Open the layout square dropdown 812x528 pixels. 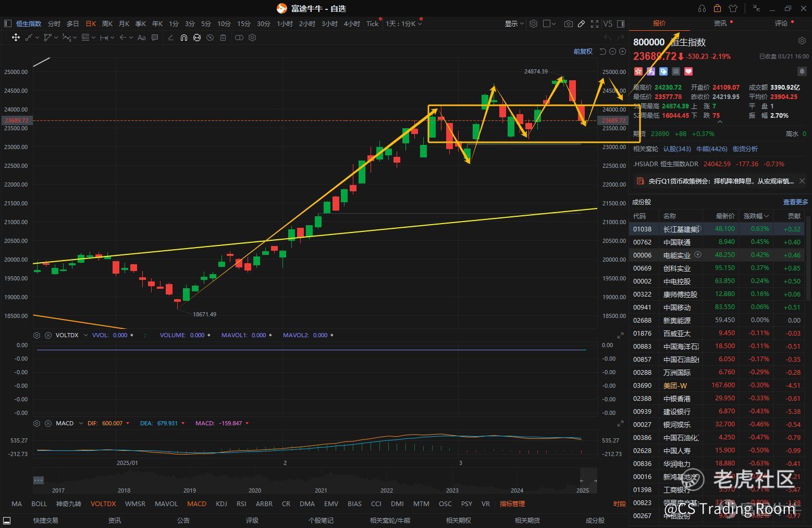549,23
